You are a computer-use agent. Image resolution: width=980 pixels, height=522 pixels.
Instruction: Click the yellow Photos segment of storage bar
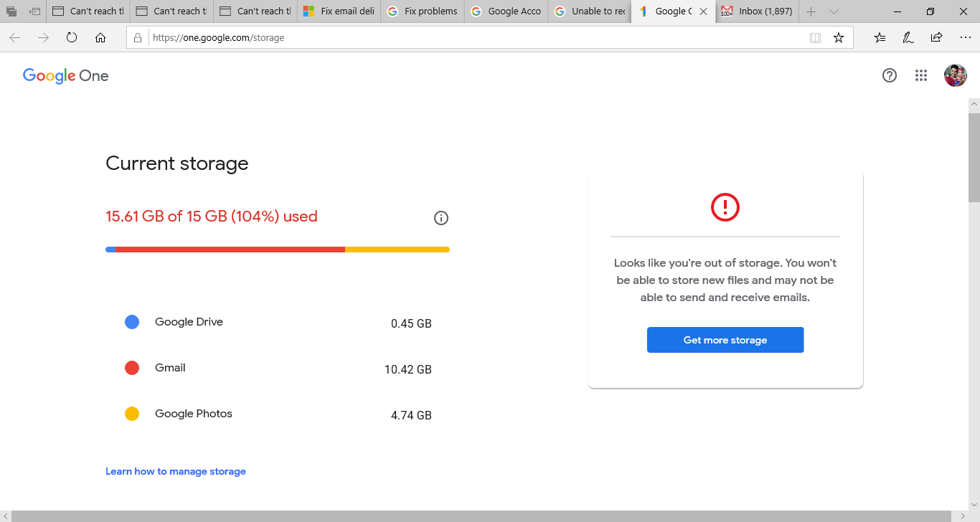point(397,250)
